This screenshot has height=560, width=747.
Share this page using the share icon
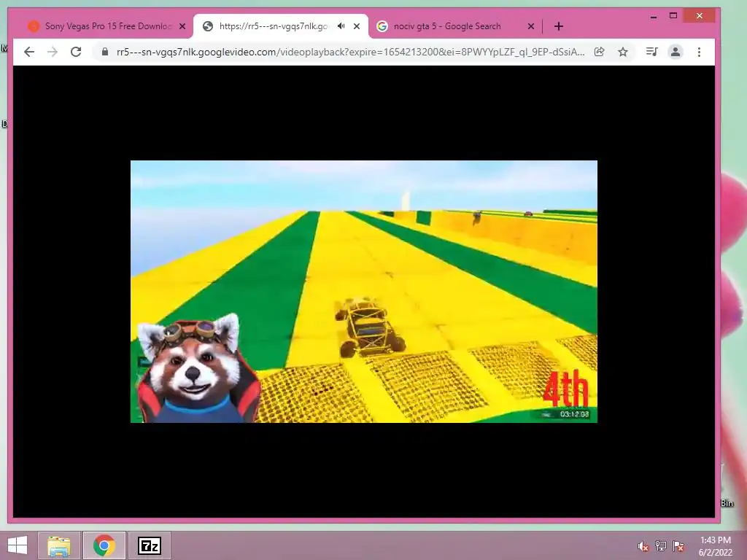pyautogui.click(x=600, y=52)
